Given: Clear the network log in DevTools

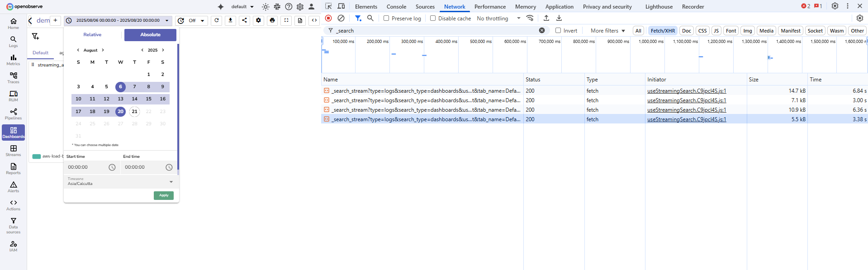Looking at the screenshot, I should click(341, 18).
